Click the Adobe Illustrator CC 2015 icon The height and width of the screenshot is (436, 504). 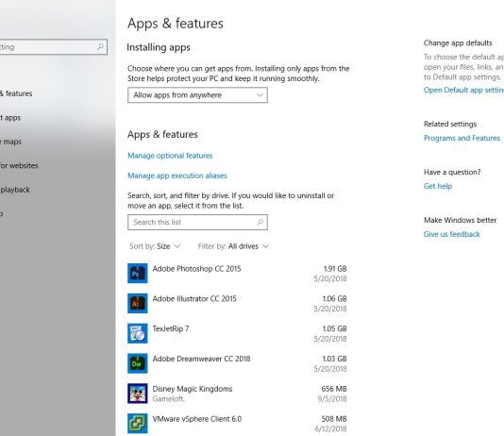click(x=138, y=303)
